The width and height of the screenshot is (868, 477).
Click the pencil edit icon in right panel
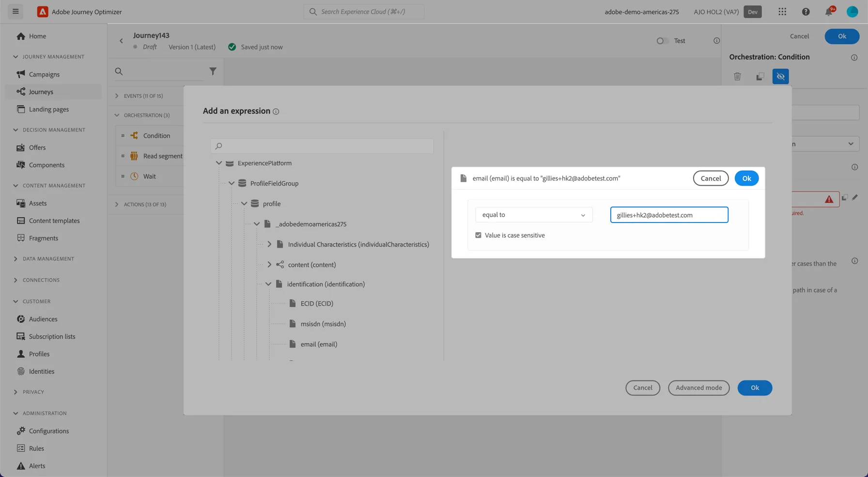(855, 197)
